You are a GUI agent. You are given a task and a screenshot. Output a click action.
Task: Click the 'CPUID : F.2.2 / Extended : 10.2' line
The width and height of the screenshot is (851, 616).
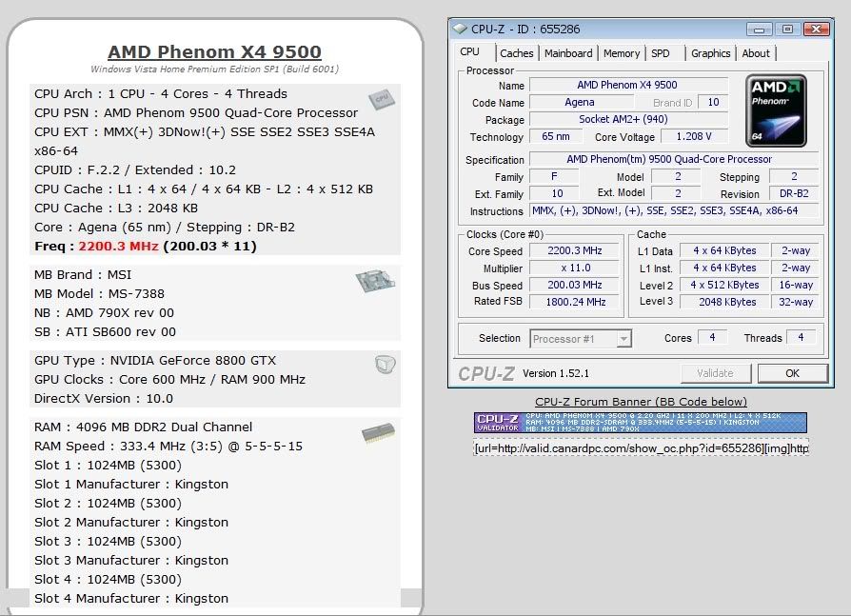(x=135, y=169)
